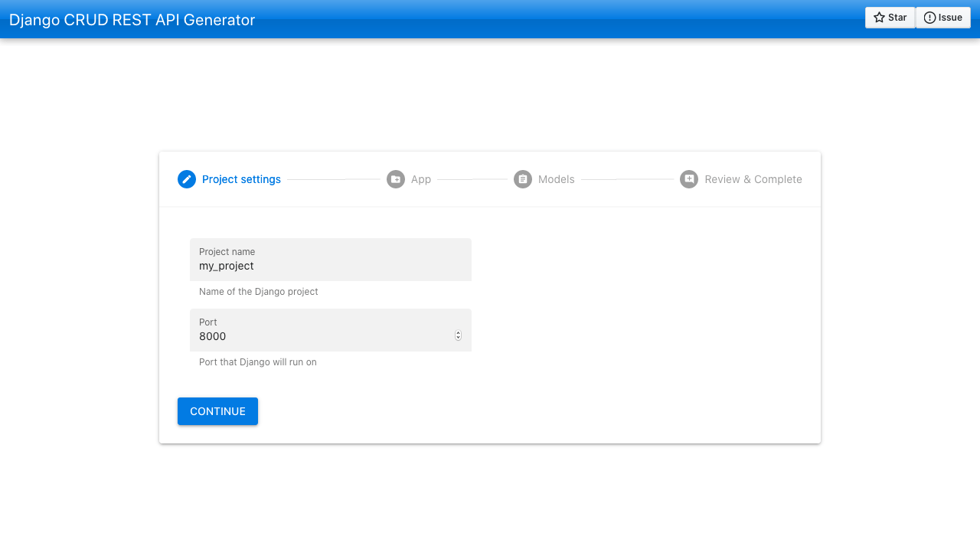Go to the Models step
This screenshot has height=556, width=980.
tap(544, 178)
